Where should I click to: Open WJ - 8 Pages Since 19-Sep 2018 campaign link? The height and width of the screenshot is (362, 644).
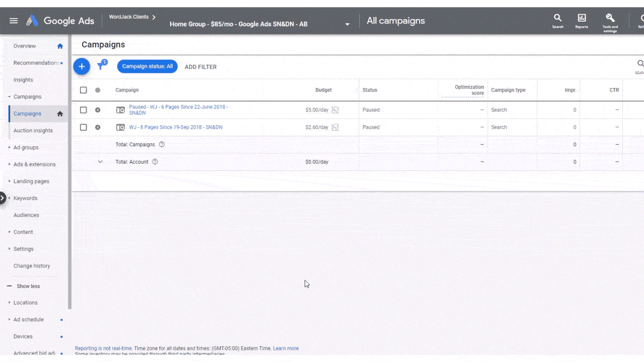point(176,127)
